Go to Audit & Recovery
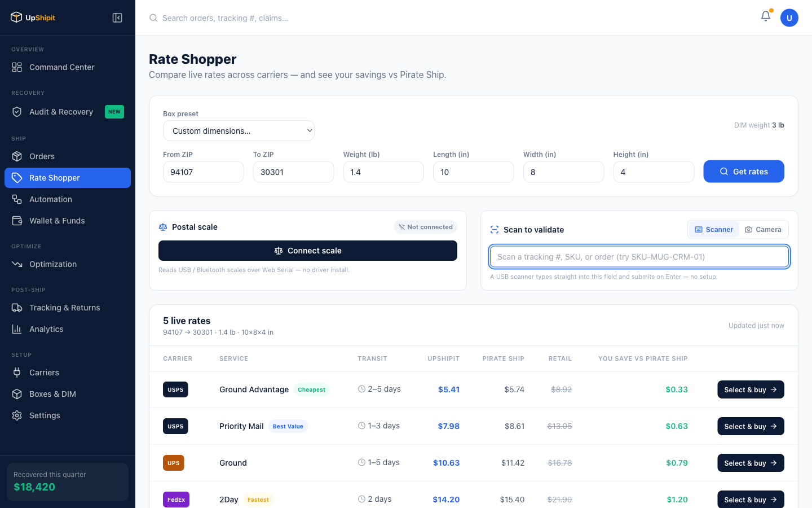 [68, 112]
